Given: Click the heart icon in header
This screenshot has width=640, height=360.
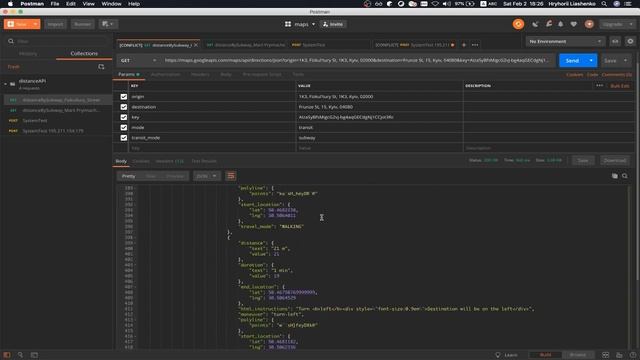Looking at the screenshot, I should point(573,24).
